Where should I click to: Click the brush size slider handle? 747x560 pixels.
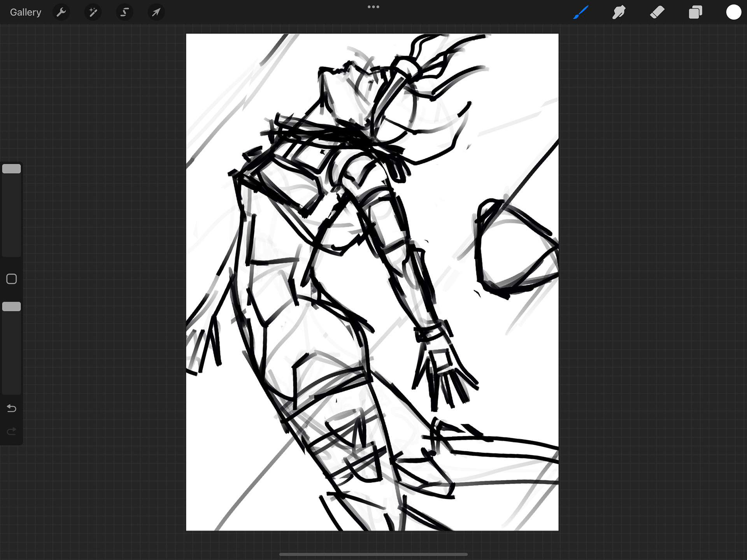pyautogui.click(x=12, y=169)
